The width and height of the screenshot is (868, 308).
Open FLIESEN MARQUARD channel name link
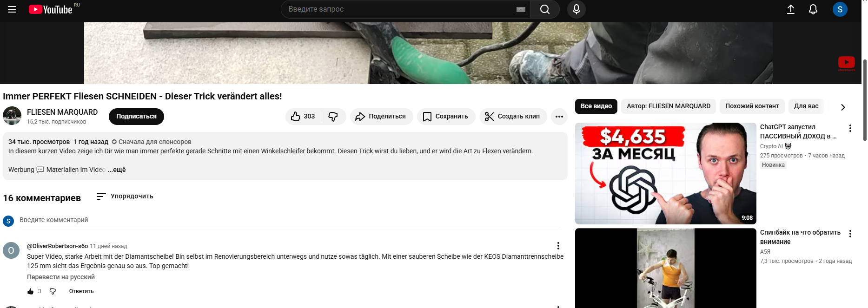62,112
